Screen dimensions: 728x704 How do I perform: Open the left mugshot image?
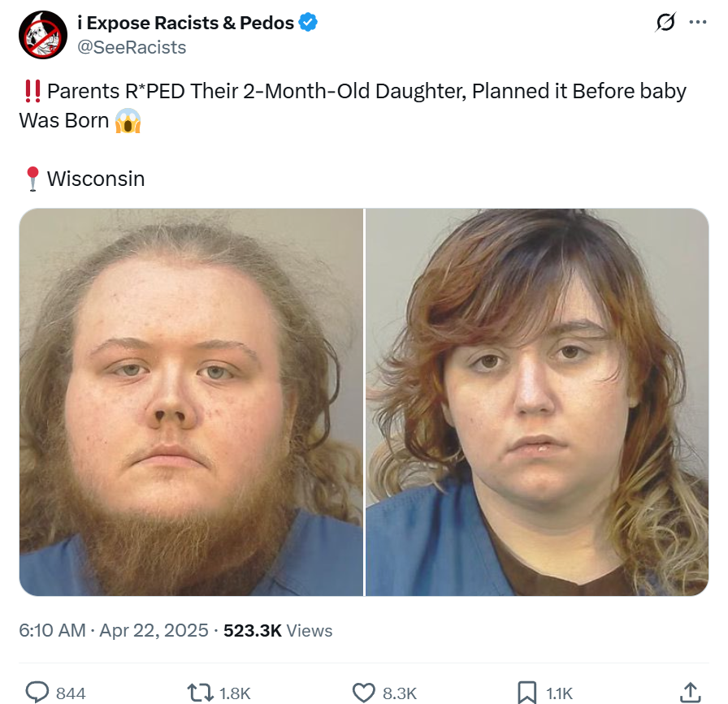[191, 402]
